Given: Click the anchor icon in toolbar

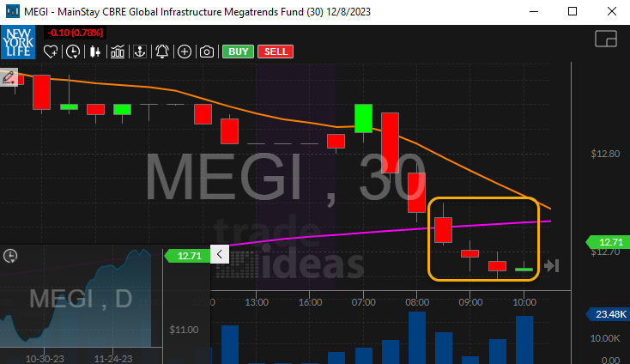Looking at the screenshot, I should click(x=140, y=52).
